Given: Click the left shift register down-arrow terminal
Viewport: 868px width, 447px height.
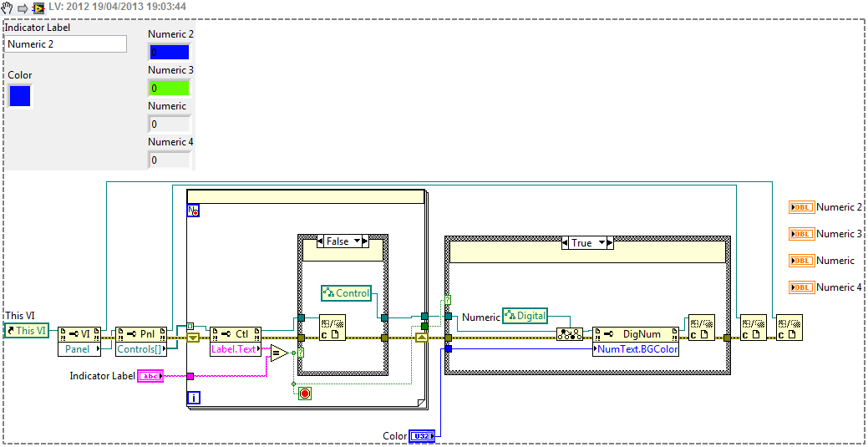Looking at the screenshot, I should click(193, 338).
